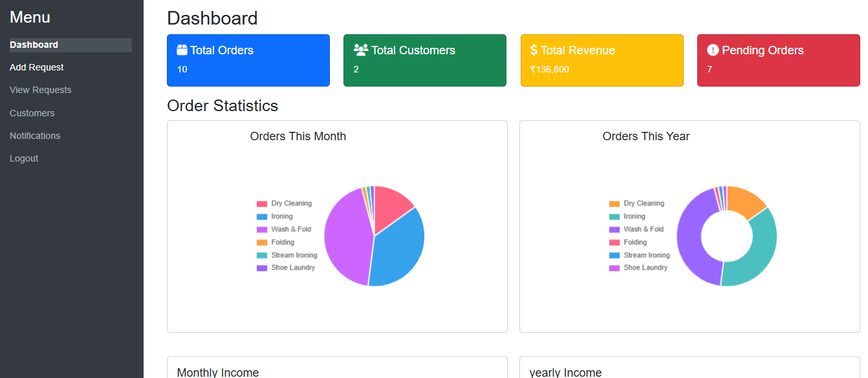Click the Pending Orders exclamation icon
The image size is (868, 378).
tap(713, 50)
